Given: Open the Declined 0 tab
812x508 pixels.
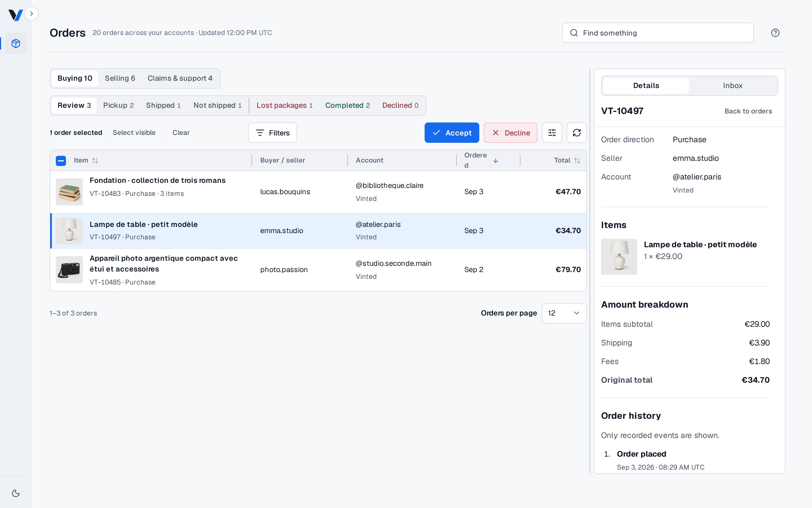Looking at the screenshot, I should click(x=400, y=106).
